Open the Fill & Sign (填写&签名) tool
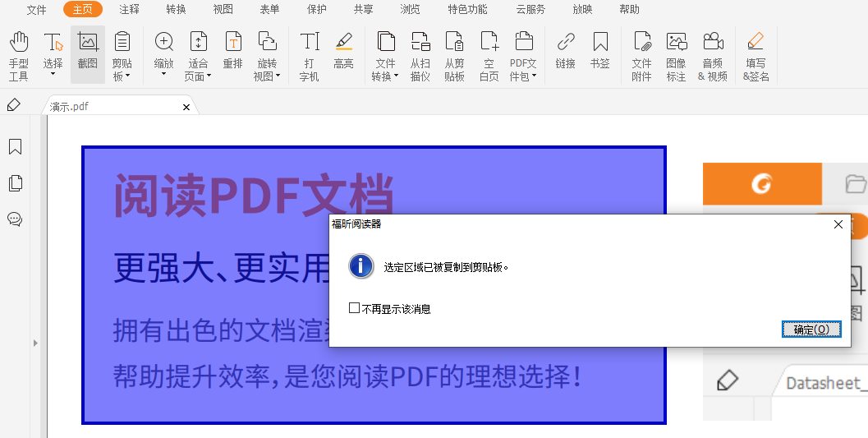Viewport: 868px width, 438px height. [755, 56]
